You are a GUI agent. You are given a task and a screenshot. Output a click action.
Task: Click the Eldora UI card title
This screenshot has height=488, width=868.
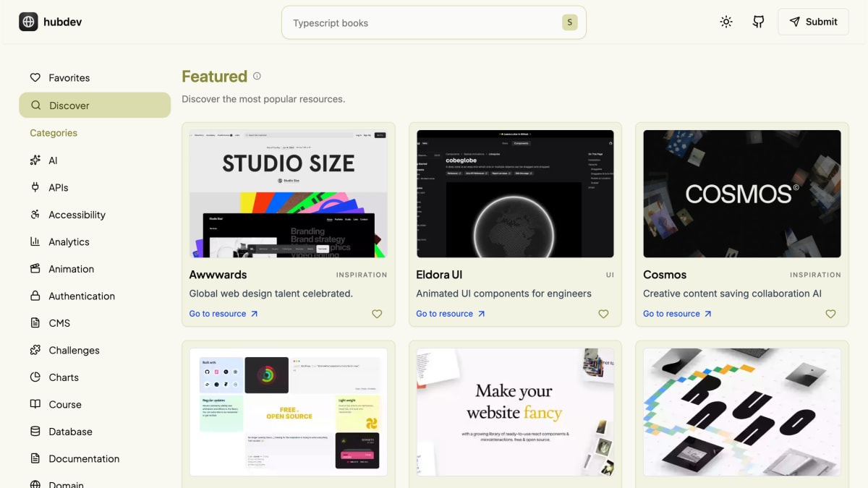[439, 275]
